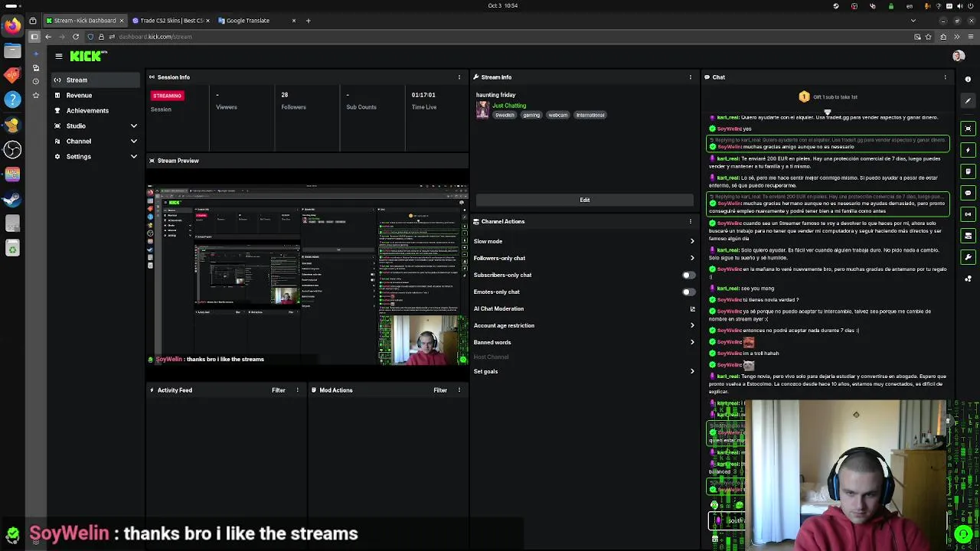Image resolution: width=980 pixels, height=551 pixels.
Task: Switch to Trade CS2 Skins tab
Action: point(170,21)
